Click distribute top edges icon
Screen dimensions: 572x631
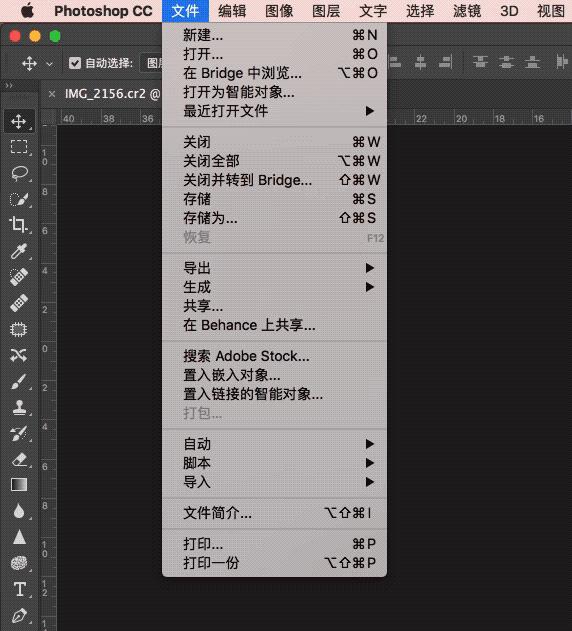480,62
